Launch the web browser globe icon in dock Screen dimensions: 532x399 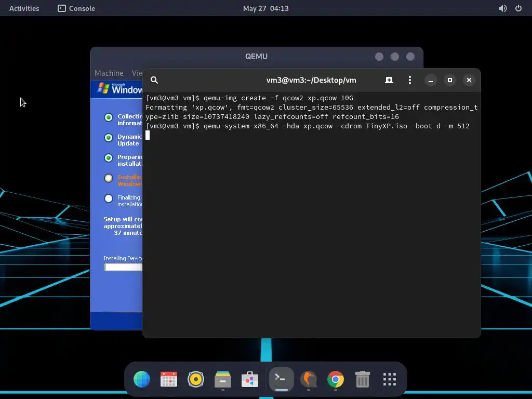(142, 379)
